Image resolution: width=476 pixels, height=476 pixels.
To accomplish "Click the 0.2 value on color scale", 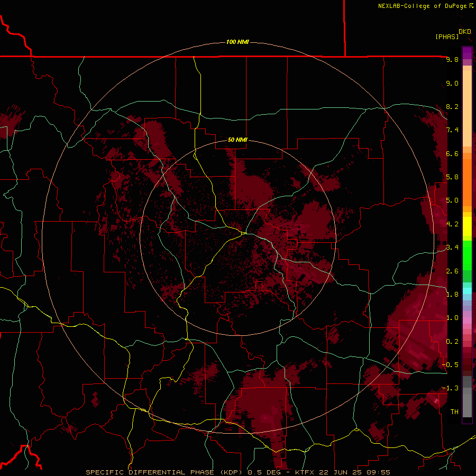I will coord(452,342).
